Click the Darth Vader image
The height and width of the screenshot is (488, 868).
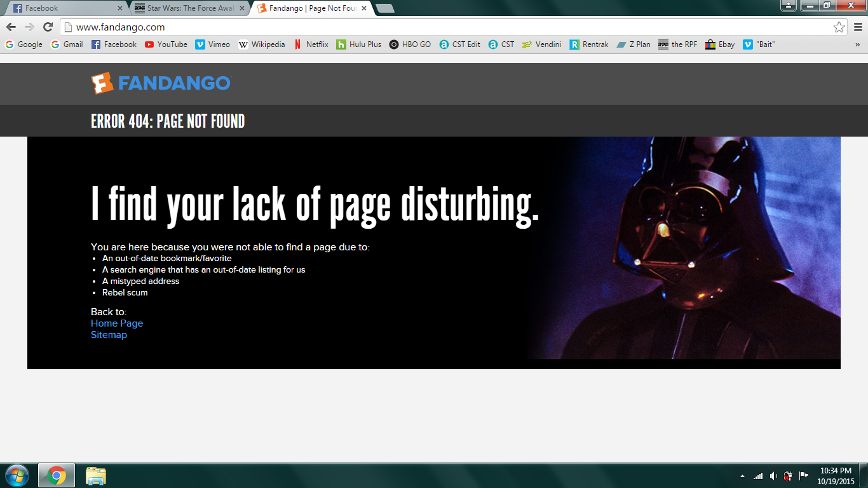(x=683, y=248)
